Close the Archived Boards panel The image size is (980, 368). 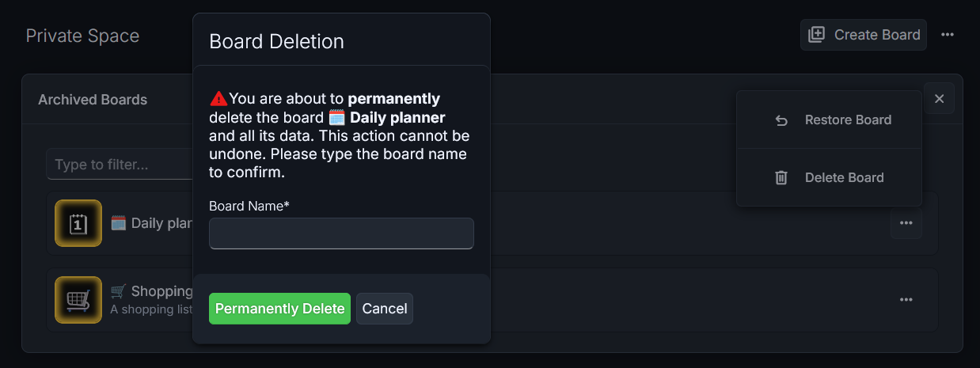coord(939,99)
